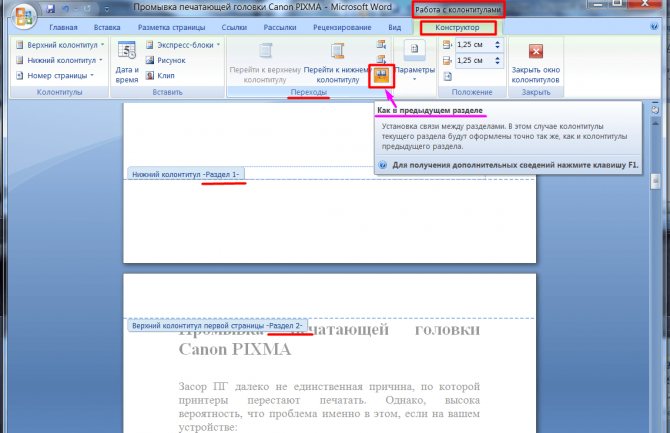This screenshot has height=433, width=670.
Task: Insert a Клип clip art
Action: [x=160, y=76]
